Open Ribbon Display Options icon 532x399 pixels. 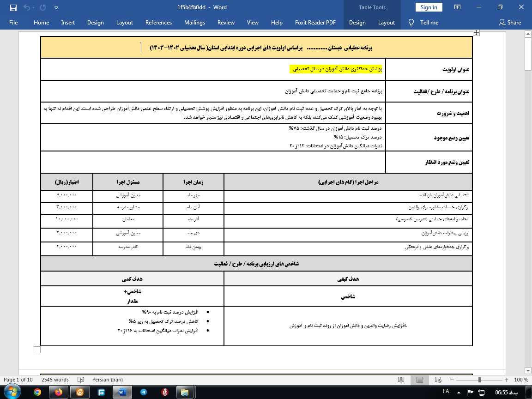(457, 7)
